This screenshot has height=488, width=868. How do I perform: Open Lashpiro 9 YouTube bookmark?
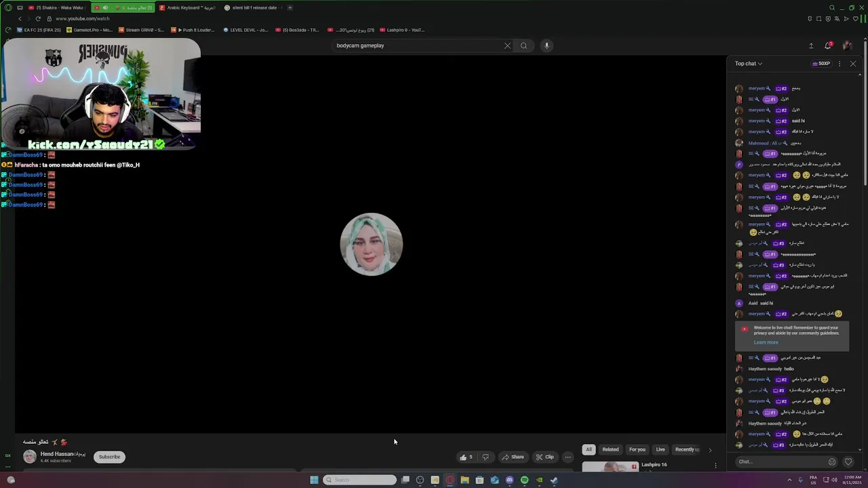tap(402, 30)
